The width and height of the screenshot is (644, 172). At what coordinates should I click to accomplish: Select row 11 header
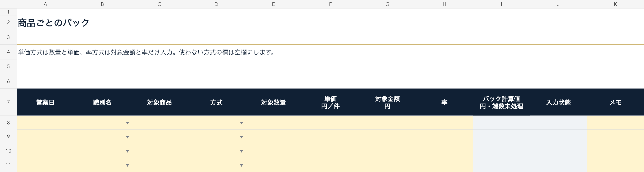pos(8,165)
